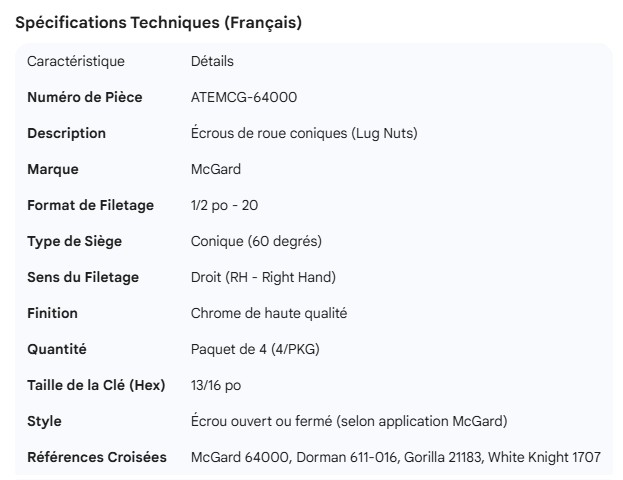Viewport: 623px width, 480px height.
Task: Select the 'Finition' row label
Action: click(x=52, y=313)
